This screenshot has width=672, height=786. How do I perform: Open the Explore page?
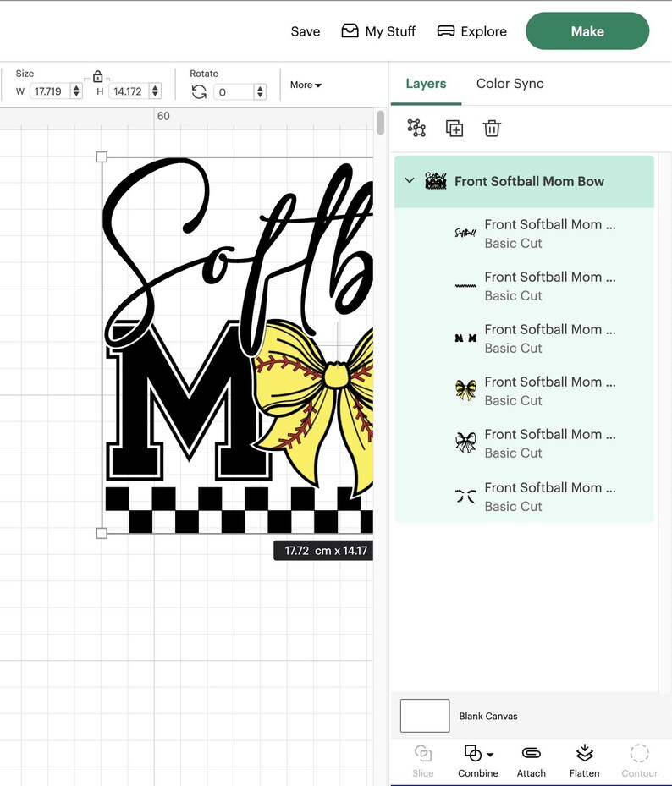click(x=472, y=31)
